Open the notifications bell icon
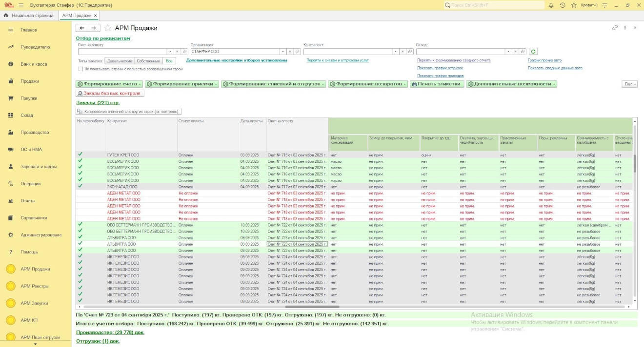The image size is (644, 347). pos(551,5)
